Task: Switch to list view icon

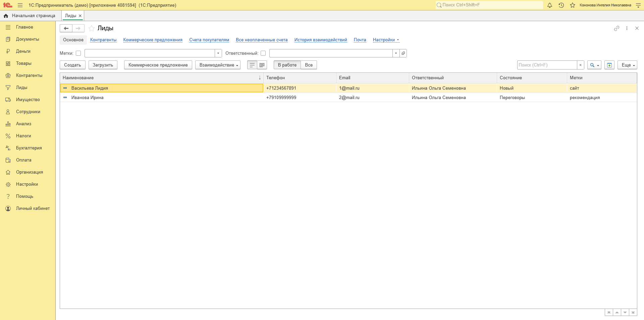Action: [x=252, y=65]
